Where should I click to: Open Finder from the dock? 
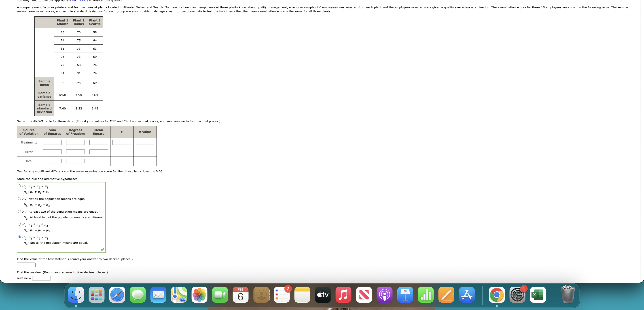[x=76, y=295]
